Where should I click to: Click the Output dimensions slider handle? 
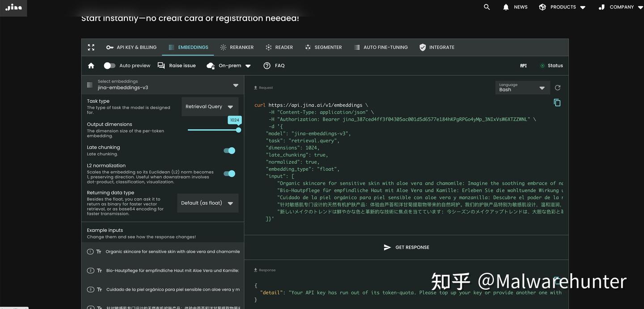[x=238, y=130]
